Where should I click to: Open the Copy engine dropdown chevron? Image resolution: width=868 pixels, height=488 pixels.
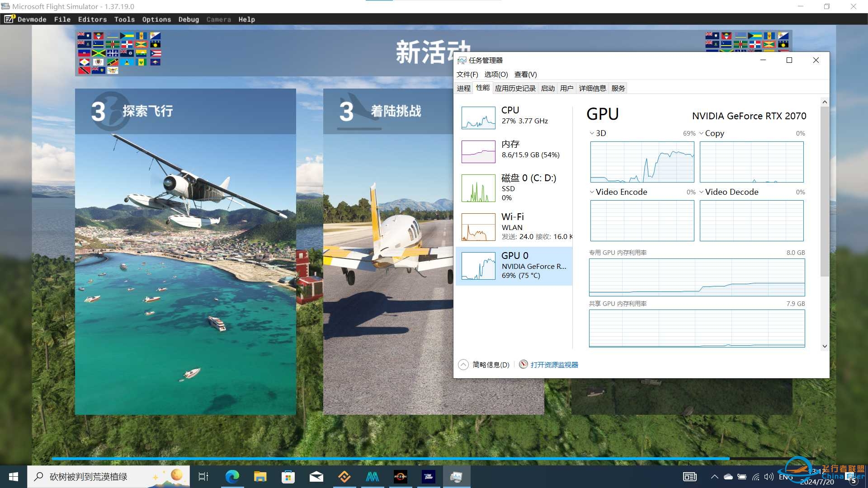[701, 133]
